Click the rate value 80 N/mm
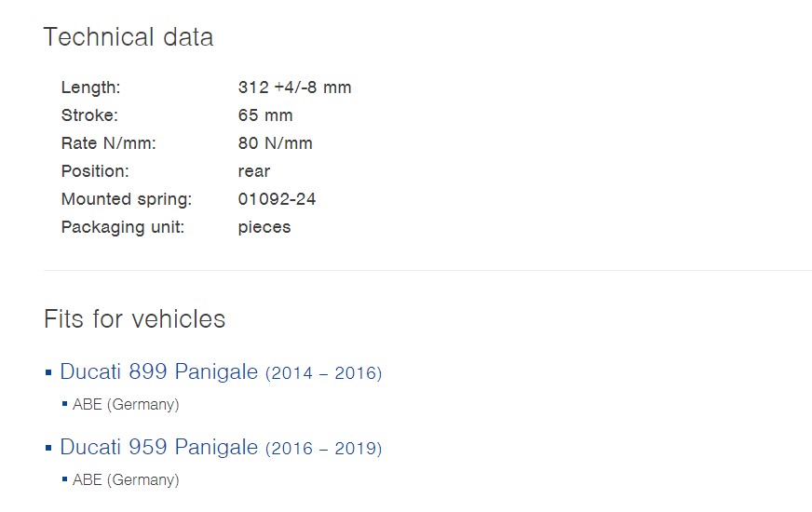 coord(275,143)
